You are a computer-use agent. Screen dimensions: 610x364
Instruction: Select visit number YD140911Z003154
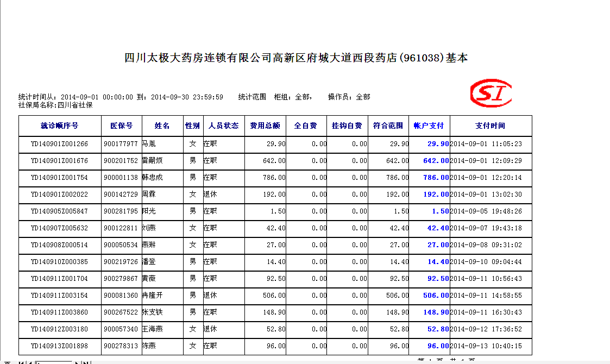[x=60, y=296]
